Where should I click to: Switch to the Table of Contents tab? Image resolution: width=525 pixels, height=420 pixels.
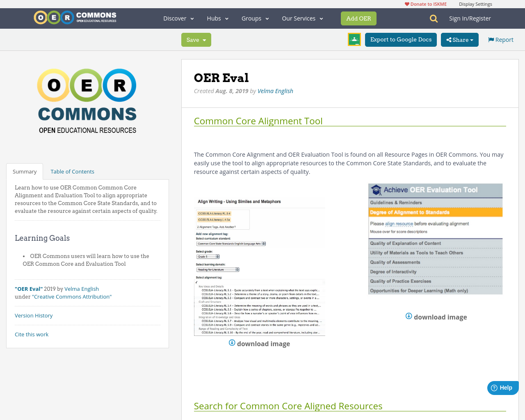72,171
